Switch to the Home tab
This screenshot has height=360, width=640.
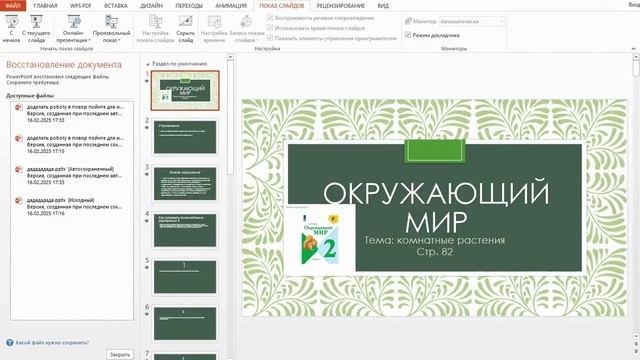click(x=45, y=6)
